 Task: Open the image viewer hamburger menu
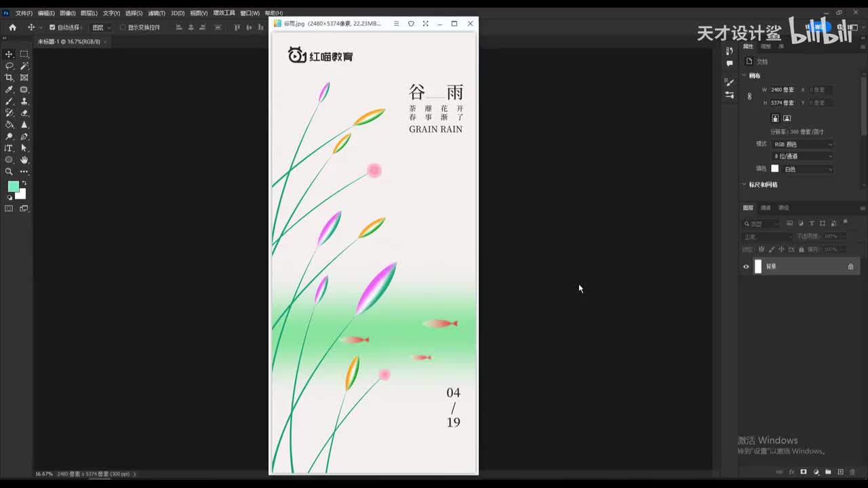pyautogui.click(x=396, y=24)
